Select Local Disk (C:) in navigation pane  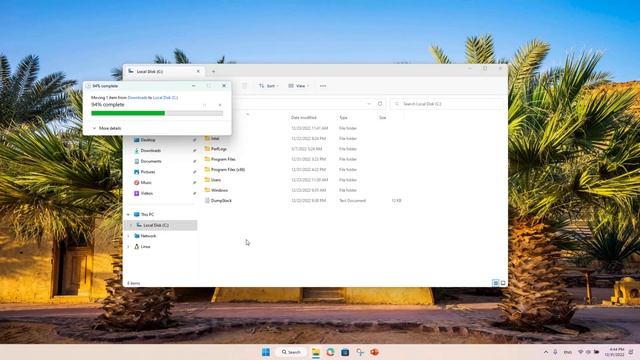click(156, 225)
